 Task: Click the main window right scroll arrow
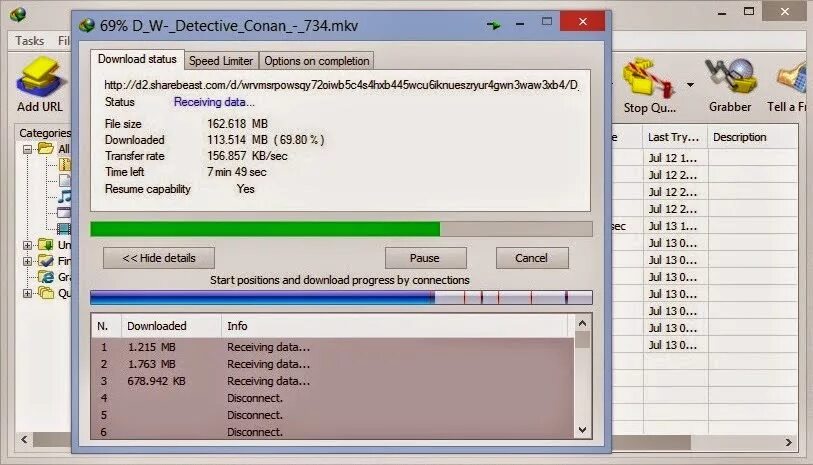click(x=788, y=442)
